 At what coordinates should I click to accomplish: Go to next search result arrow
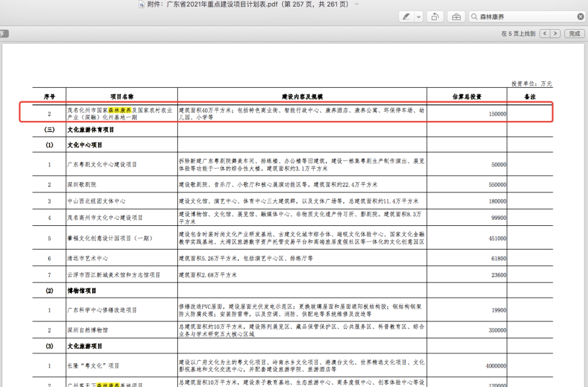click(555, 33)
